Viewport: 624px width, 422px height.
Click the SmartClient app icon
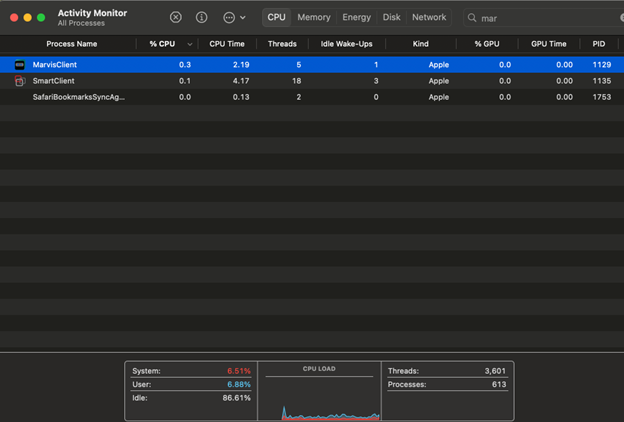click(x=19, y=81)
